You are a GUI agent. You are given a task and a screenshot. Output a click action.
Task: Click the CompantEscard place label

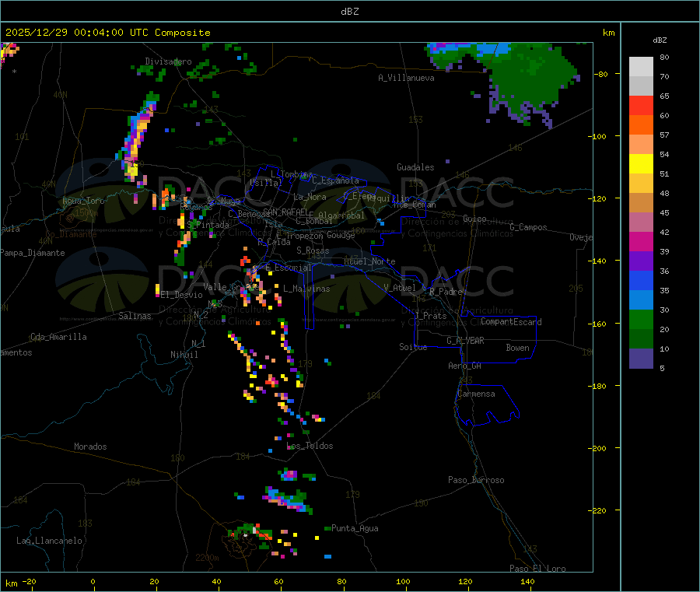coord(511,322)
